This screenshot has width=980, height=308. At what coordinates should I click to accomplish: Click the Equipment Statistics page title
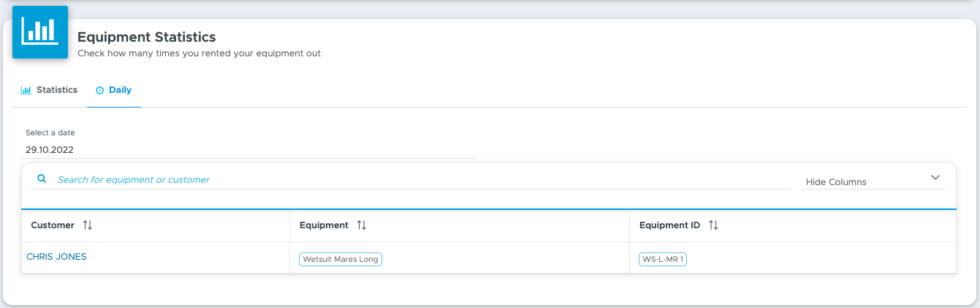[x=146, y=37]
